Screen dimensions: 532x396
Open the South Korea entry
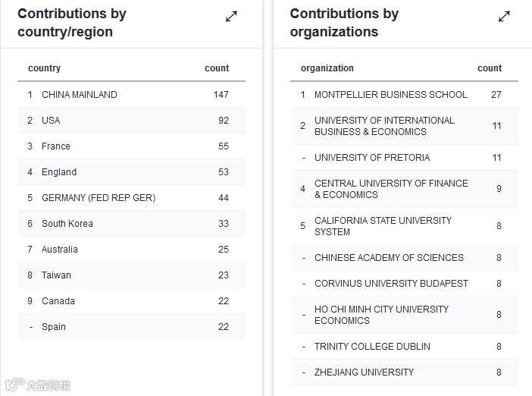[x=67, y=224]
